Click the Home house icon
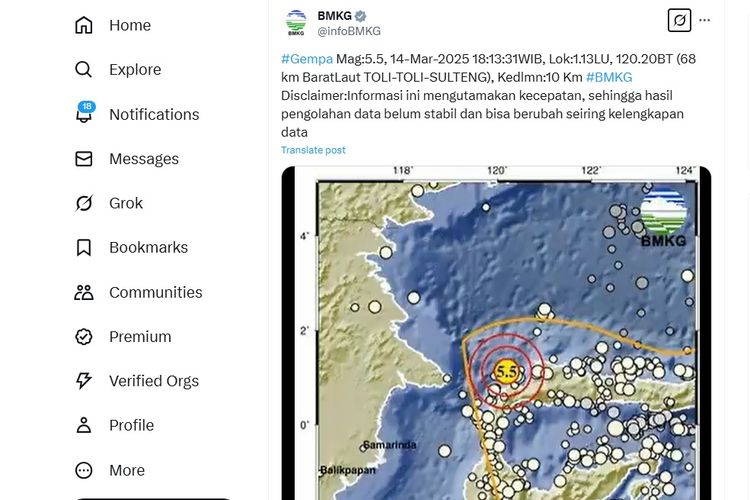 pyautogui.click(x=84, y=25)
